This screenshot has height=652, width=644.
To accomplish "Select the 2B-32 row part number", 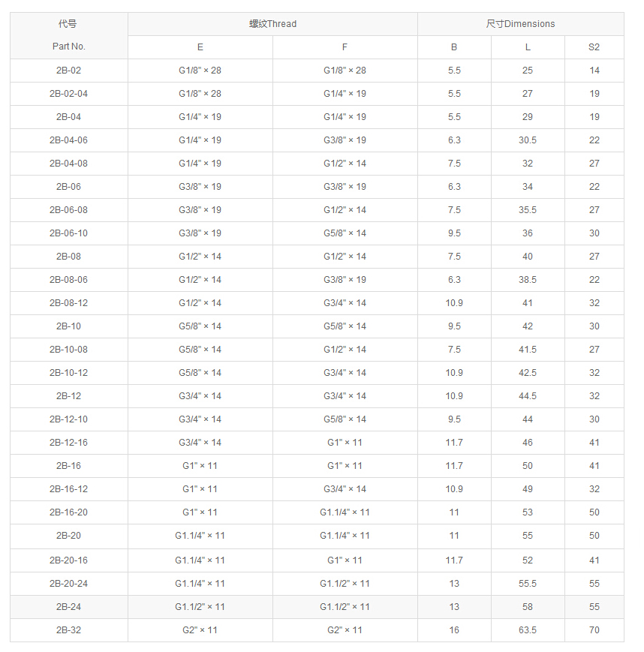I will pyautogui.click(x=68, y=629).
